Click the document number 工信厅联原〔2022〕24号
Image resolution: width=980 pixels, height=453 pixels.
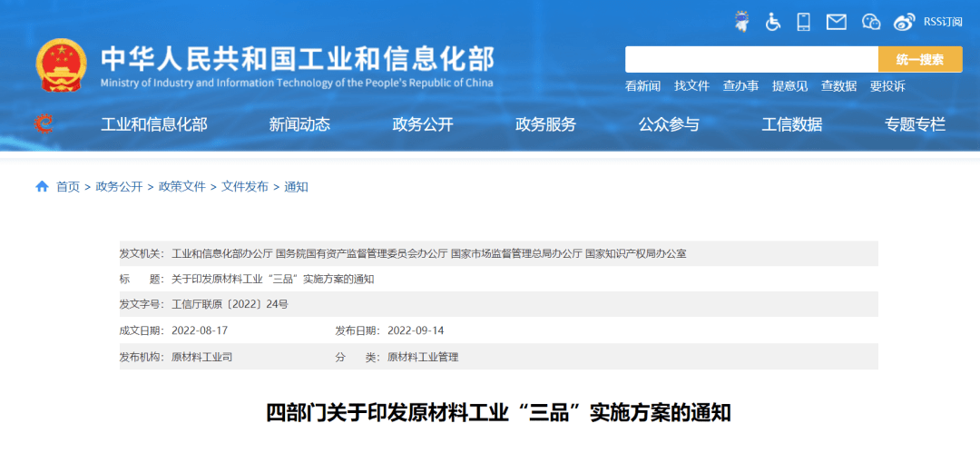[x=230, y=305]
